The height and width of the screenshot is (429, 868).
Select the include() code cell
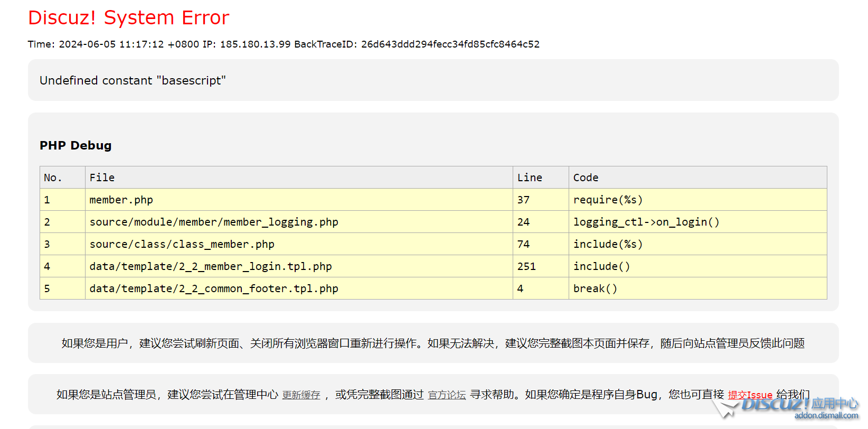click(698, 266)
